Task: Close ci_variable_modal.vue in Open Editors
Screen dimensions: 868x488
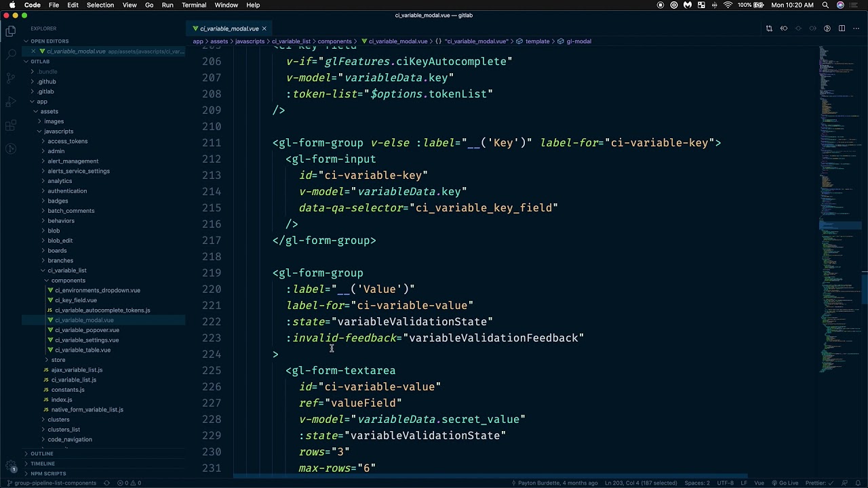Action: (x=33, y=52)
